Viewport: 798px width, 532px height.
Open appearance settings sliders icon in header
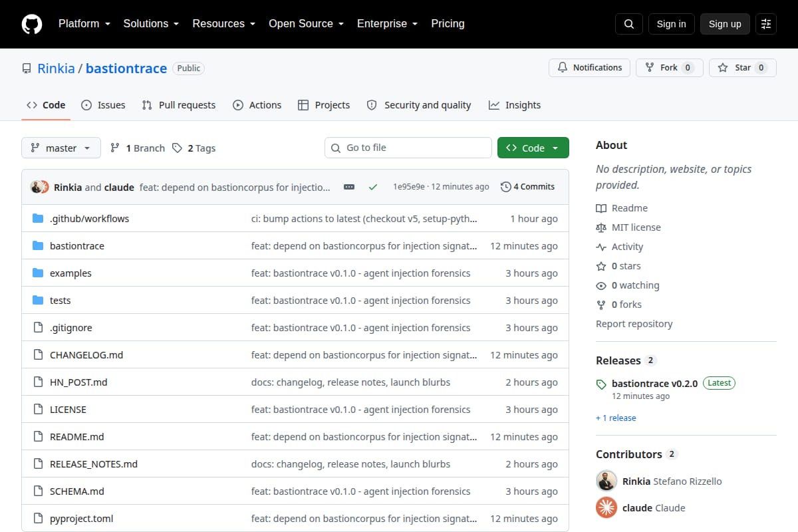pyautogui.click(x=766, y=24)
